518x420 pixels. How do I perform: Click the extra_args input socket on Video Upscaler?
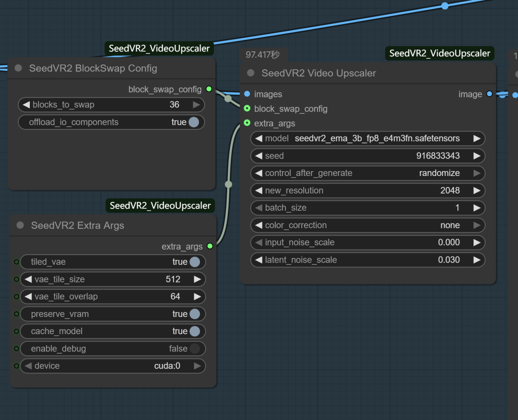click(247, 123)
